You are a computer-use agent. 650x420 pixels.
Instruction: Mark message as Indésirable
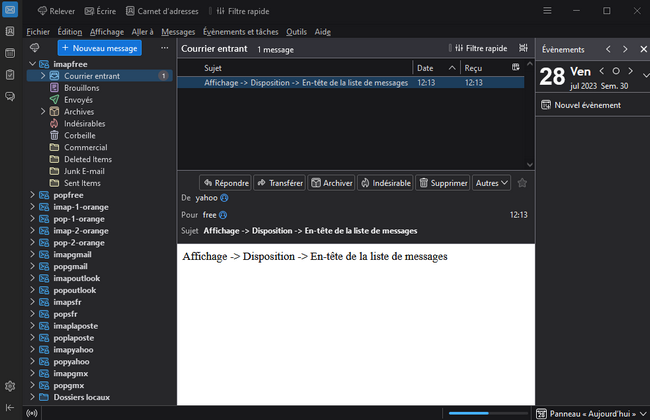(385, 183)
